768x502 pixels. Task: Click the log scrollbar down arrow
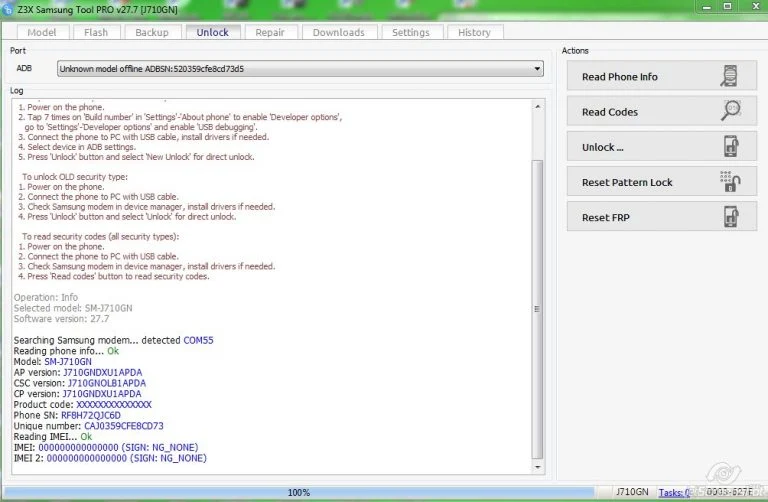pos(538,467)
